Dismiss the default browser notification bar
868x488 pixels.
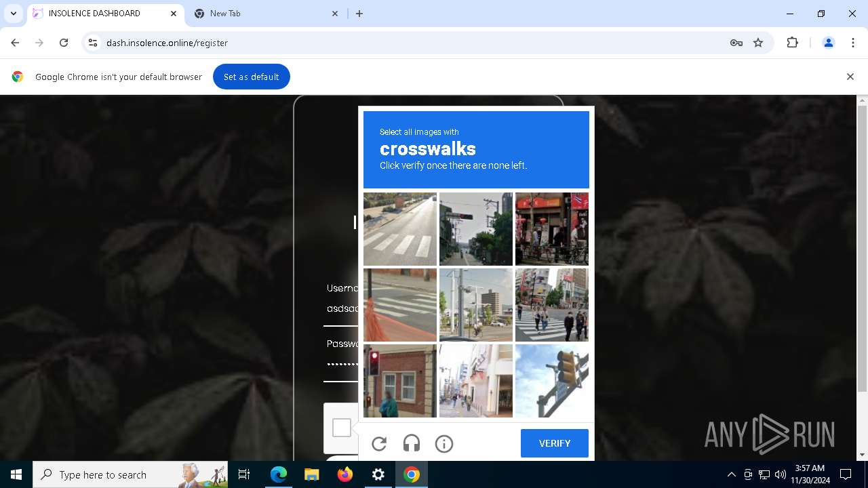[x=850, y=77]
